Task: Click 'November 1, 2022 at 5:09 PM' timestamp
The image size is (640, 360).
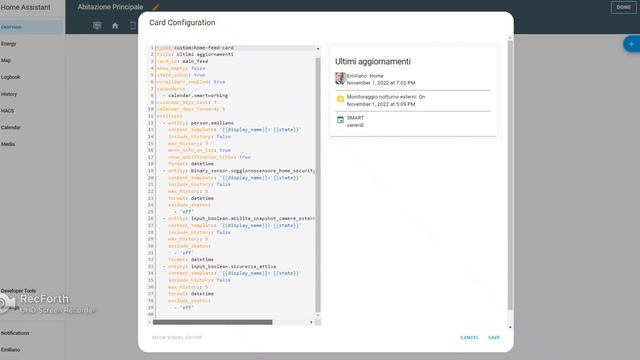Action: click(381, 104)
